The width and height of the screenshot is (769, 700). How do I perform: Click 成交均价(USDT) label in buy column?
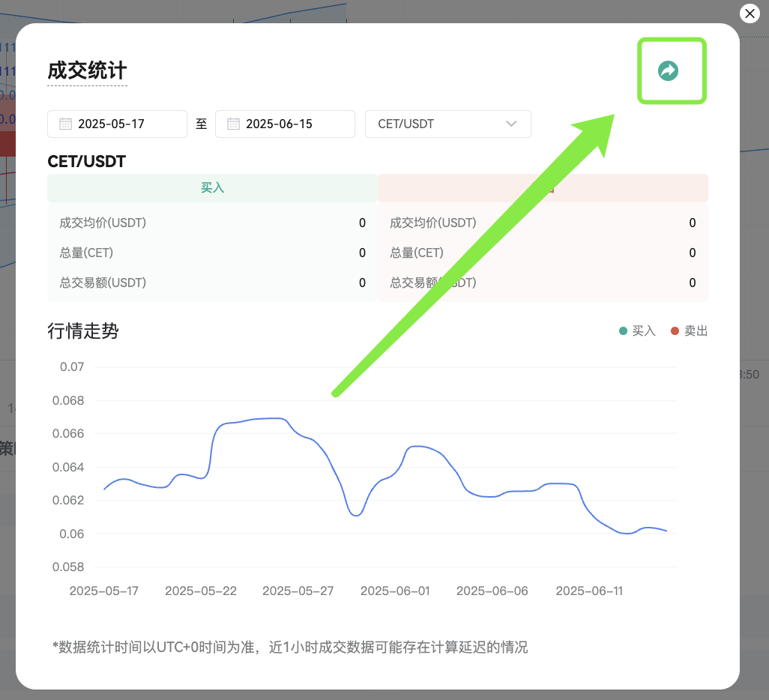(103, 223)
